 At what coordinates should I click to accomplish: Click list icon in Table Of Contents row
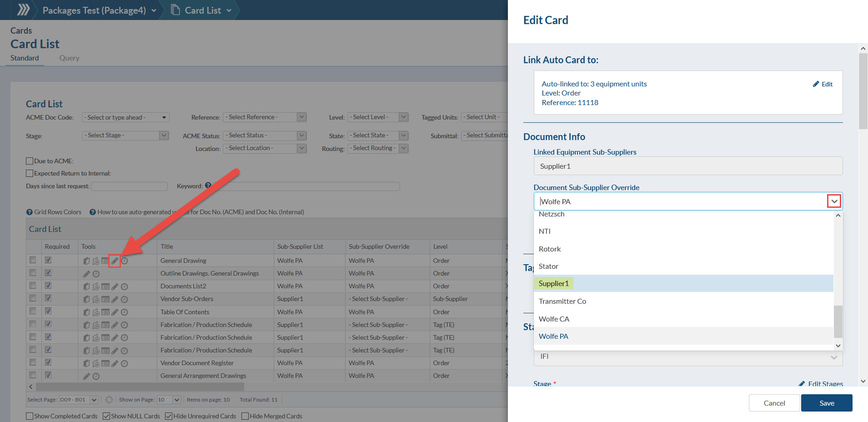pos(105,312)
